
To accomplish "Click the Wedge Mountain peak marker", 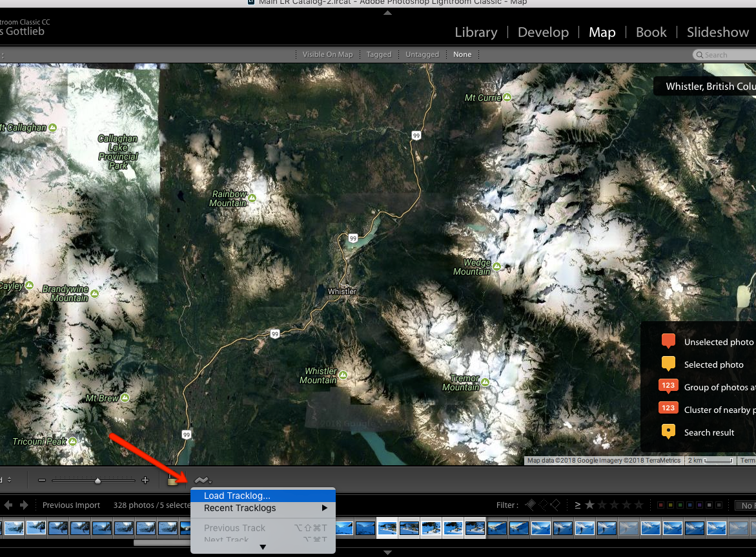I will 496,266.
